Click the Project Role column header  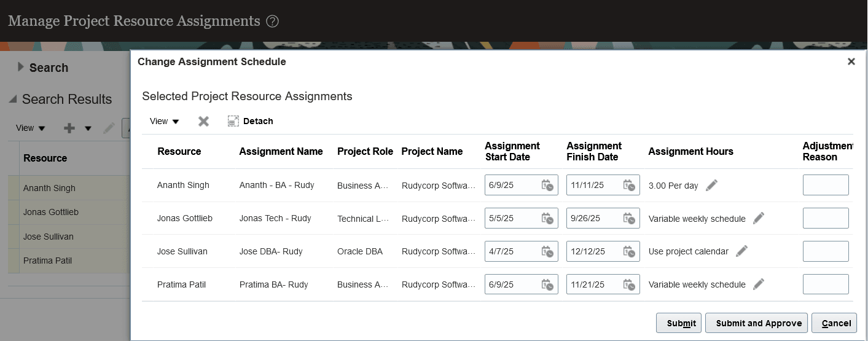pyautogui.click(x=365, y=151)
